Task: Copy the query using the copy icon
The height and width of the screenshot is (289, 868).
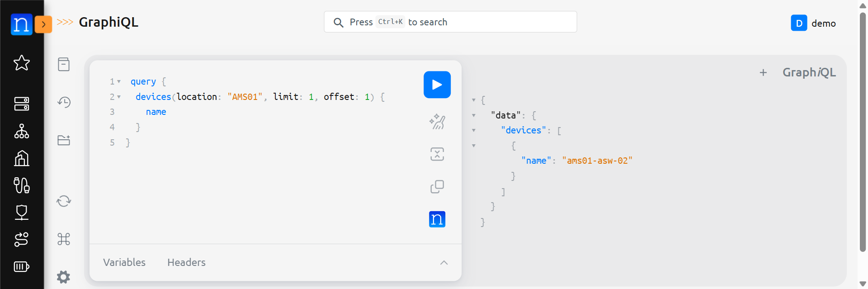Action: [437, 186]
